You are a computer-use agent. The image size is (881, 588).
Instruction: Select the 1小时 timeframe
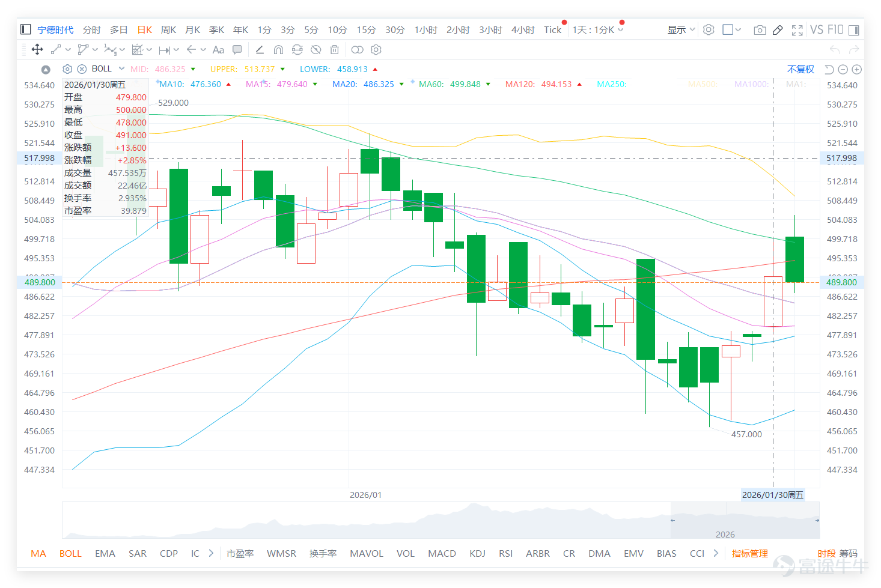pos(425,29)
